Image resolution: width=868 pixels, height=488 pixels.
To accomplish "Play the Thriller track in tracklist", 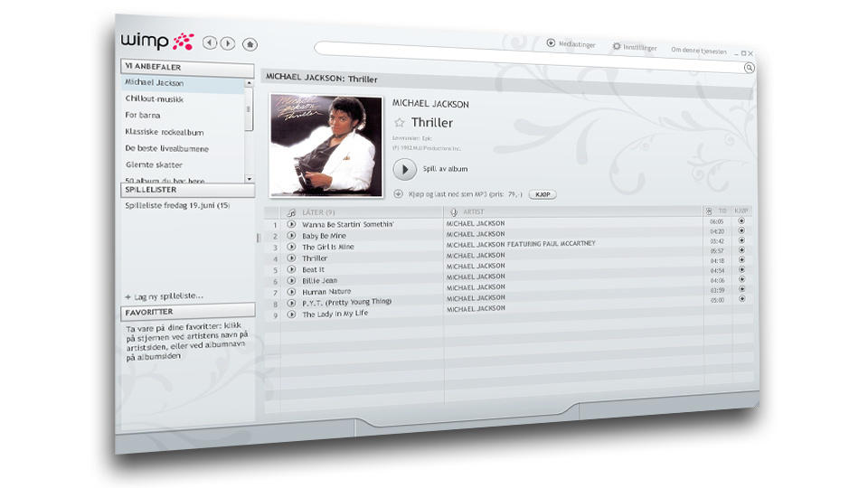I will [x=291, y=258].
